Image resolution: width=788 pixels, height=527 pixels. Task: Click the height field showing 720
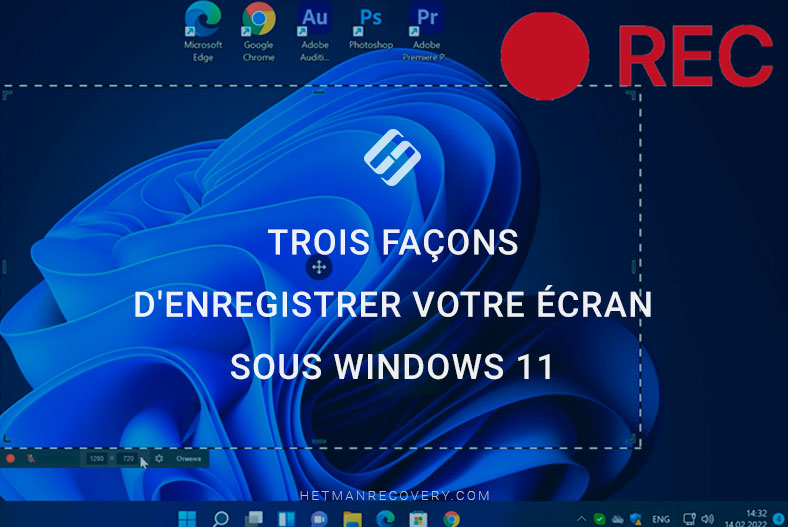pyautogui.click(x=129, y=458)
